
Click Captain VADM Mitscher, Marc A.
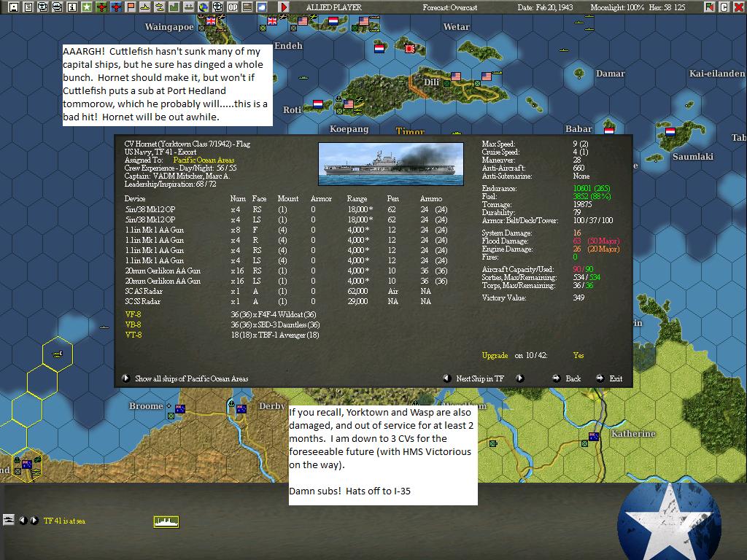coord(177,176)
